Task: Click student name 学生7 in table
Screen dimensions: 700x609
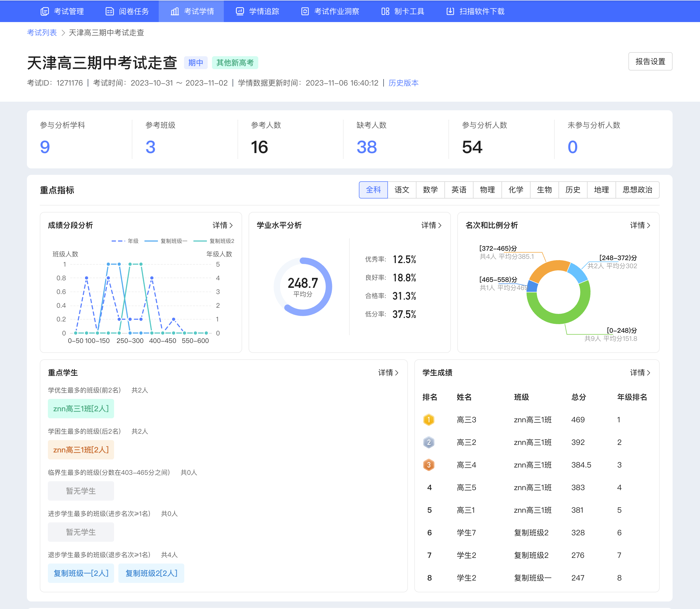Action: [x=466, y=533]
